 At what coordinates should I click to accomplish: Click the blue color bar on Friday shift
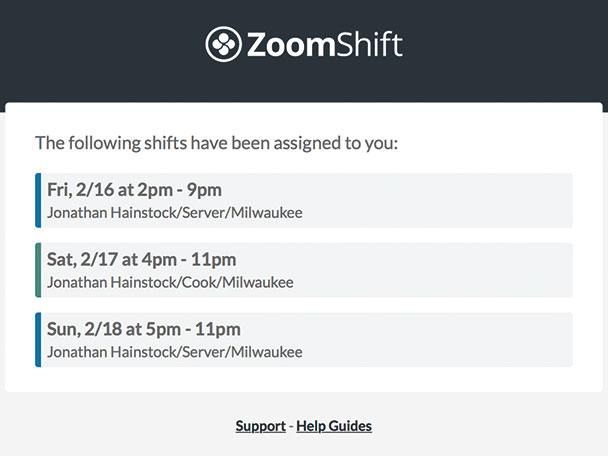click(x=38, y=200)
